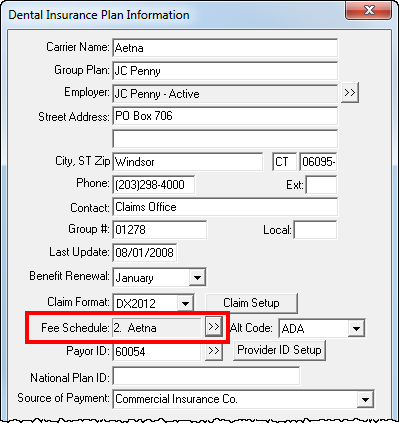Select the Employer field showing JC Penny - Active
The height and width of the screenshot is (426, 399).
tap(225, 94)
